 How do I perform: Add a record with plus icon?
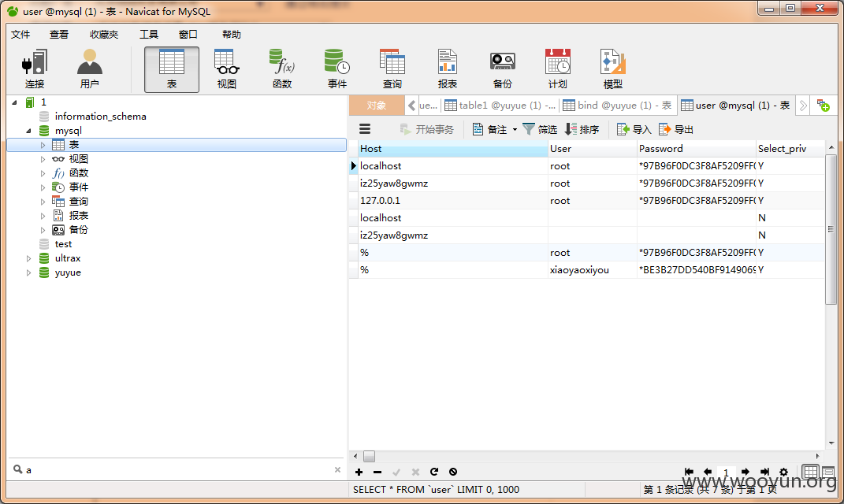[x=359, y=472]
